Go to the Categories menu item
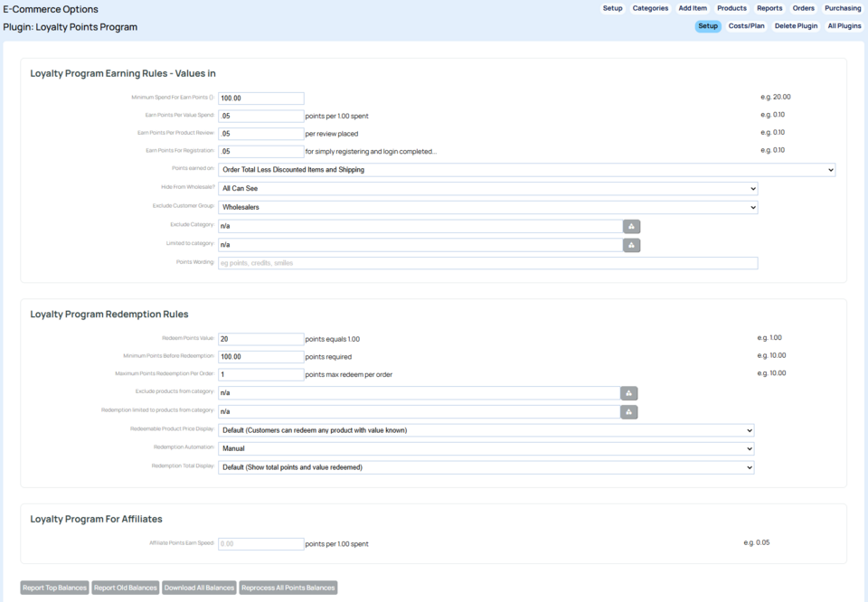 (x=650, y=8)
